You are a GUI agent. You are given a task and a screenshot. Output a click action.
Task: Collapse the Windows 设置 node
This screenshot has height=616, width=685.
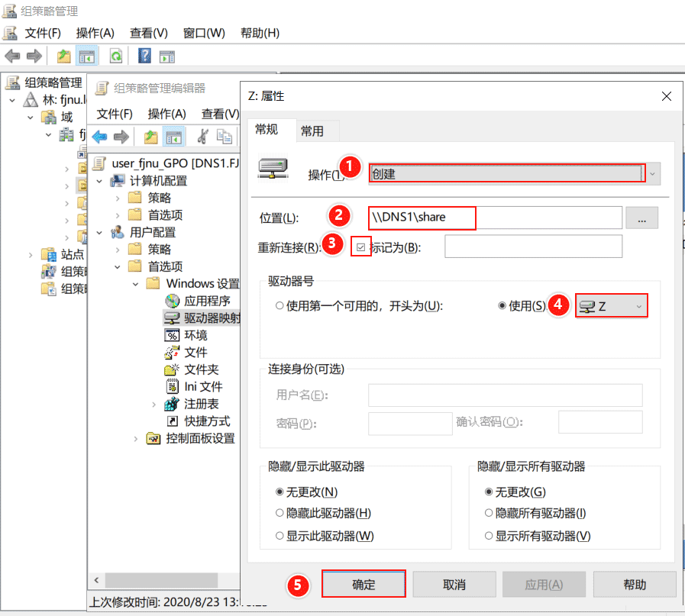click(136, 284)
